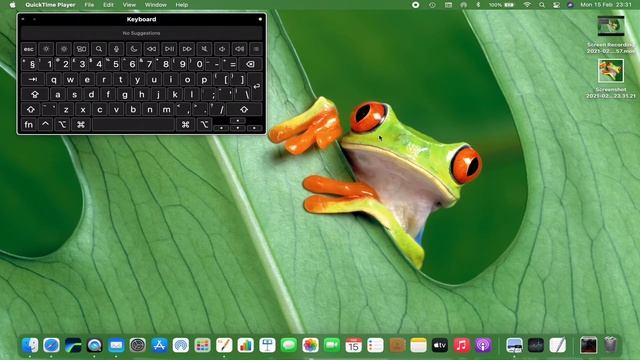Toggle the fn modifier key

[x=29, y=124]
